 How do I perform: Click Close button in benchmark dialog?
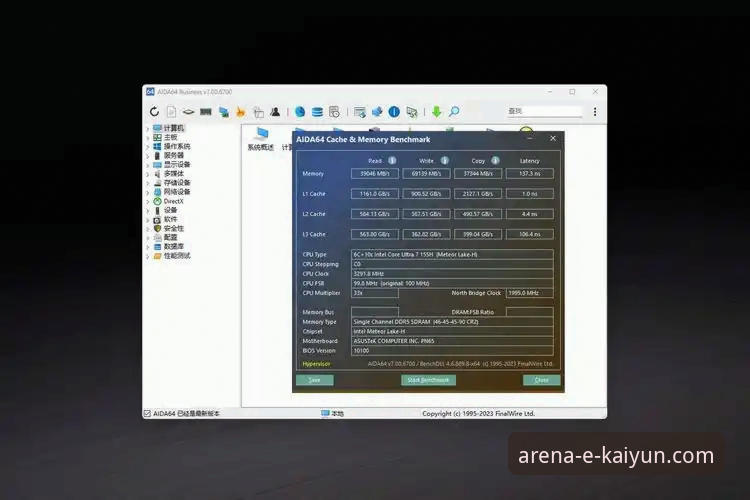(x=541, y=380)
